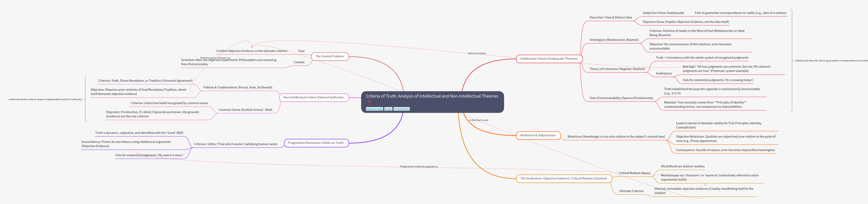Click the #Logic tag

coord(388,109)
